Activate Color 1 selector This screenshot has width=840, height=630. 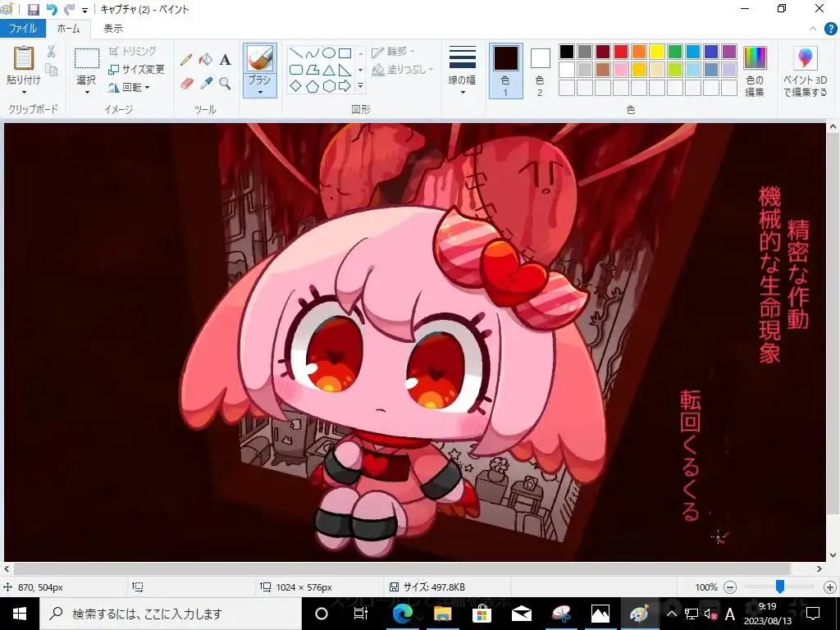click(x=505, y=71)
